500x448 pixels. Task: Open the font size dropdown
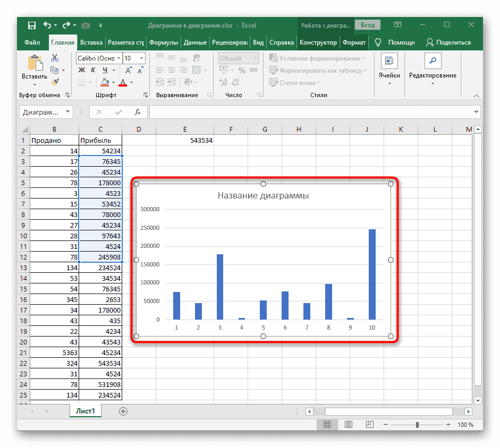coord(141,58)
